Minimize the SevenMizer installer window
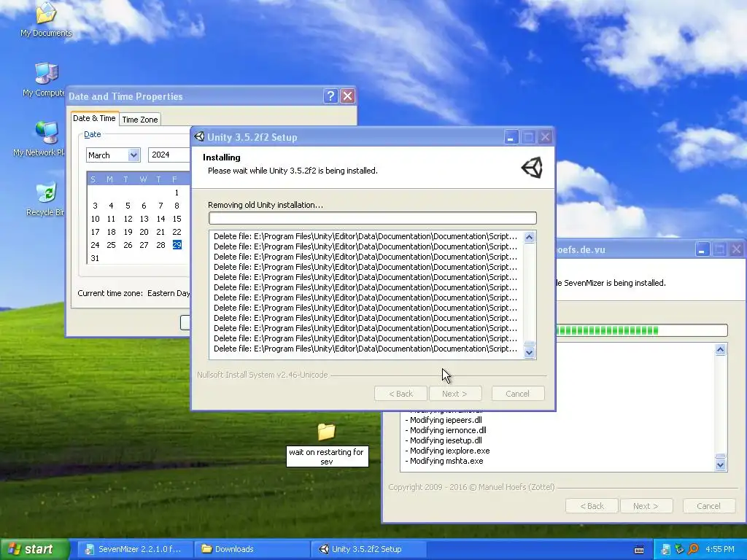 point(702,249)
